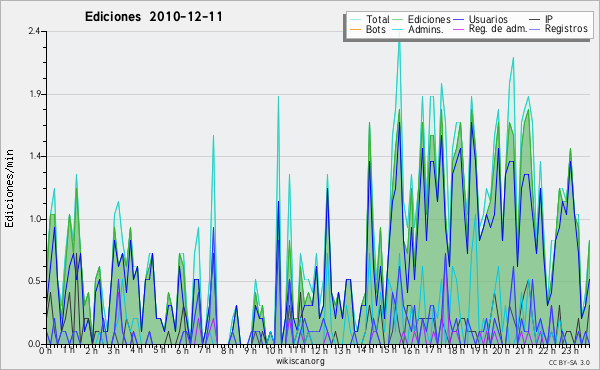Click the chart title 'Ediciones 2010-12-11'

pos(153,17)
